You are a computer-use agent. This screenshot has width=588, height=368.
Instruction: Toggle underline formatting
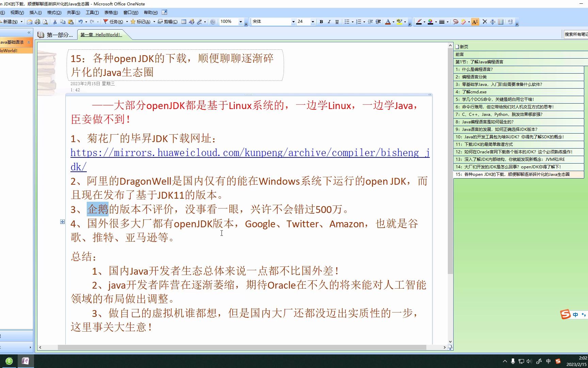point(337,22)
